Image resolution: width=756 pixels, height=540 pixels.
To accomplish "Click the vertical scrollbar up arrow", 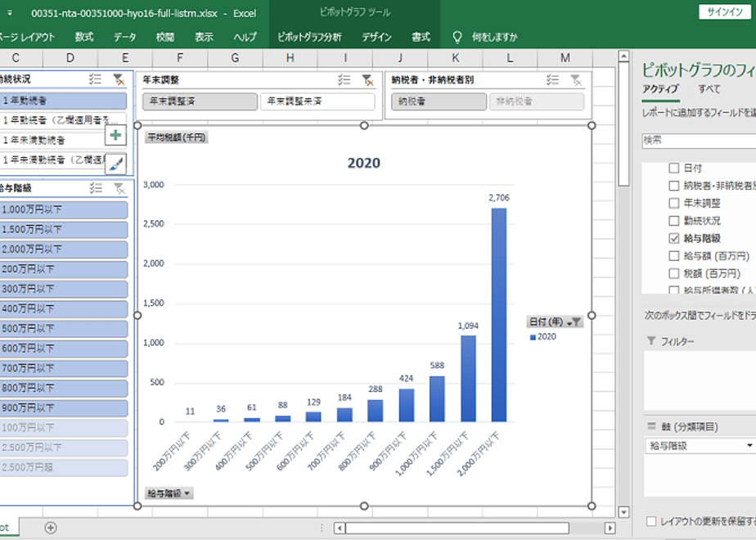I will 623,56.
